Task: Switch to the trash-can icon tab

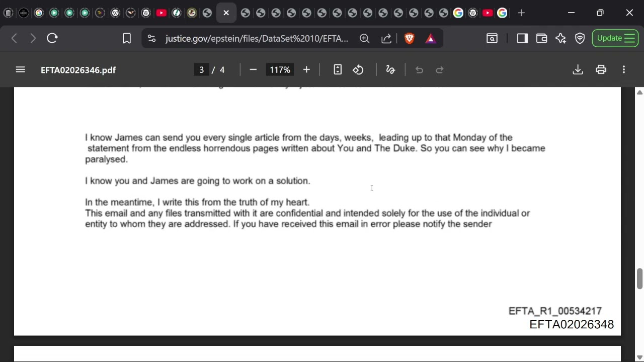Action: [x=8, y=13]
